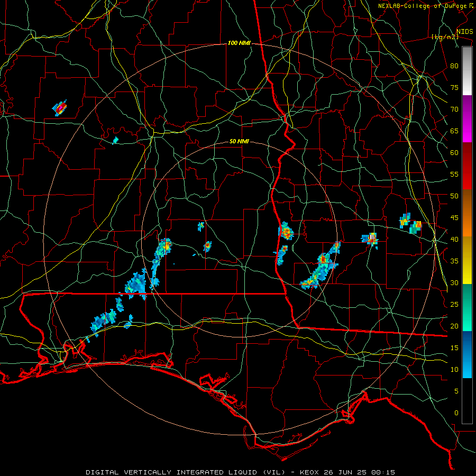Screen dimensions: 476x476
Task: Click the scale value 60
Action: (x=454, y=153)
